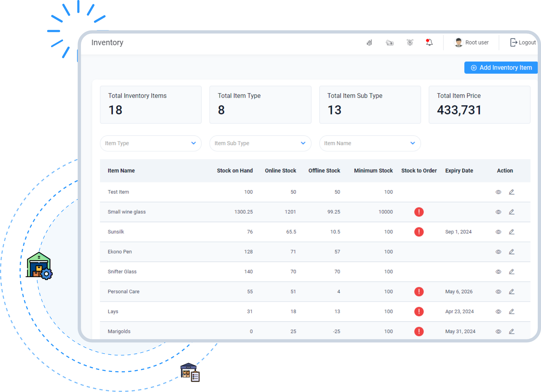The height and width of the screenshot is (392, 541).
Task: Select the 'Marigolds' item name
Action: [119, 331]
